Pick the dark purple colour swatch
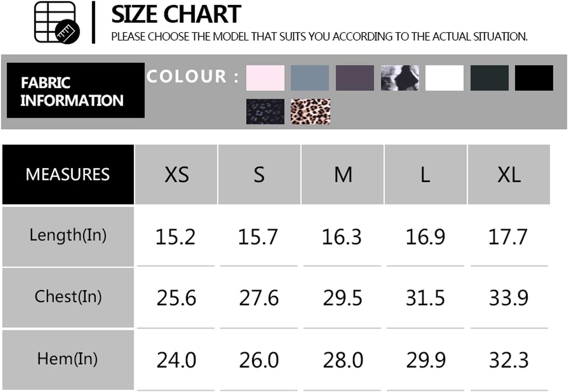568x392 pixels. (355, 78)
